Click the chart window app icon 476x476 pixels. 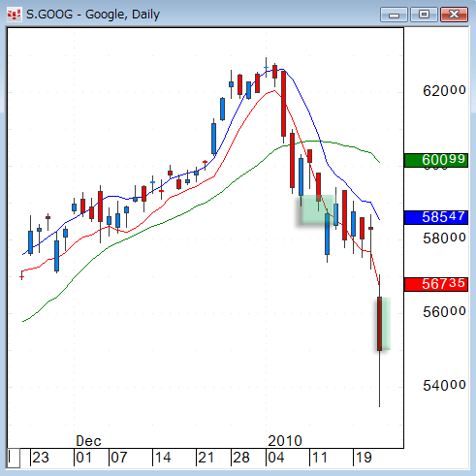click(x=14, y=15)
